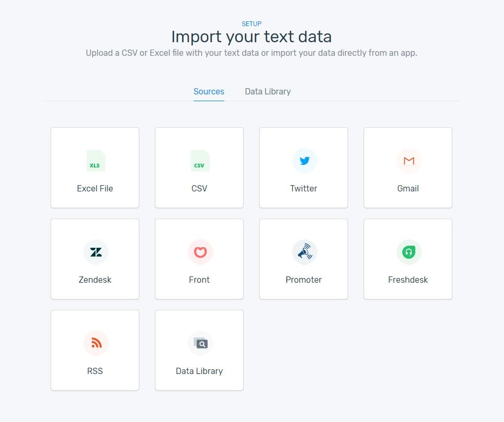Click the orange RSS feed icon
The height and width of the screenshot is (422, 504).
pos(96,343)
